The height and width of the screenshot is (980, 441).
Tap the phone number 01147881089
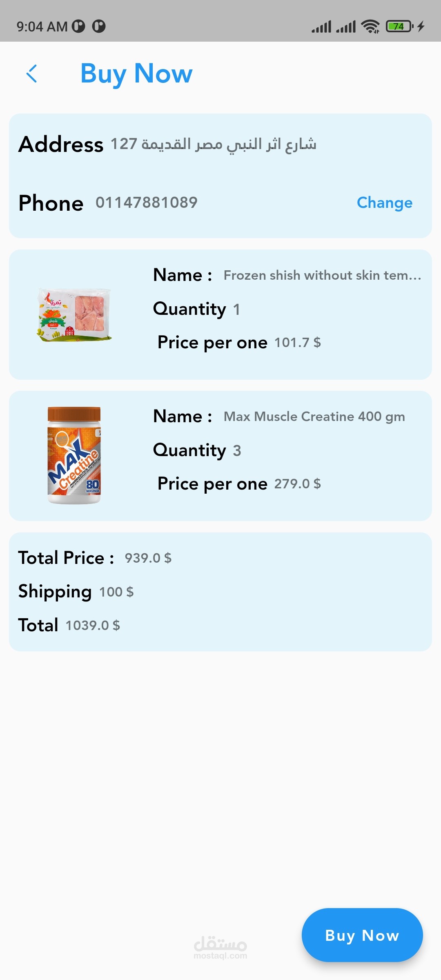click(147, 203)
